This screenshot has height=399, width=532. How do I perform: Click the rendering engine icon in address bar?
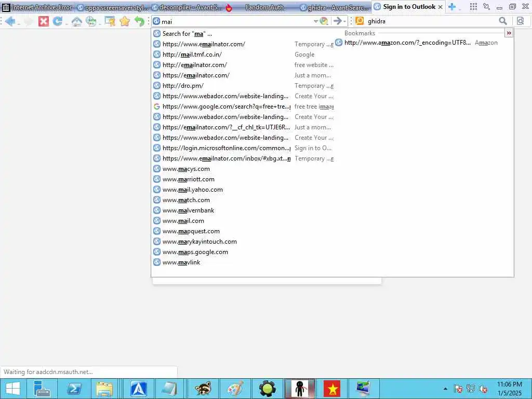coord(324,21)
